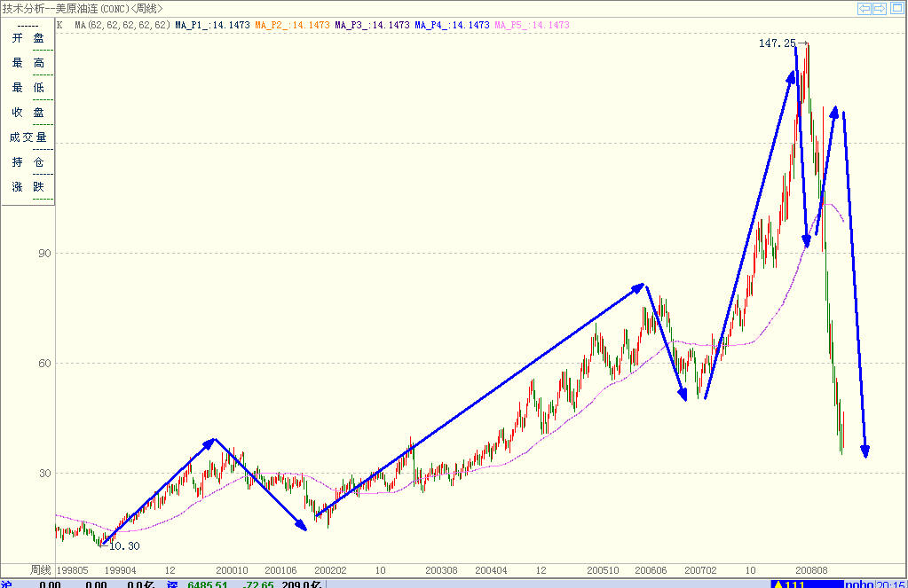Select the 持仓 (open interest) field in the side panel
Image resolution: width=908 pixels, height=588 pixels.
(28, 162)
